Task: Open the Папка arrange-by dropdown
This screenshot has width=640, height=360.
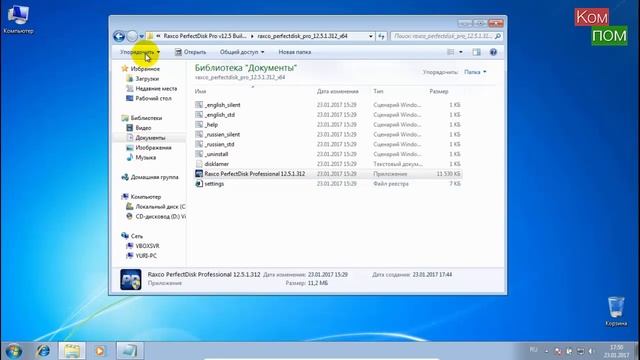Action: 475,72
